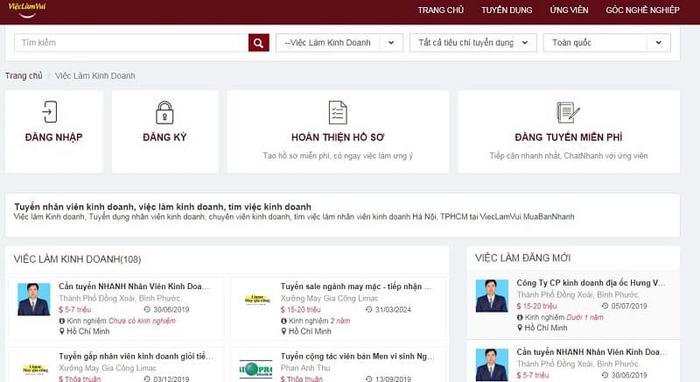Click the clock icon beside 13/09/2019
700x382 pixels.
tap(369, 379)
